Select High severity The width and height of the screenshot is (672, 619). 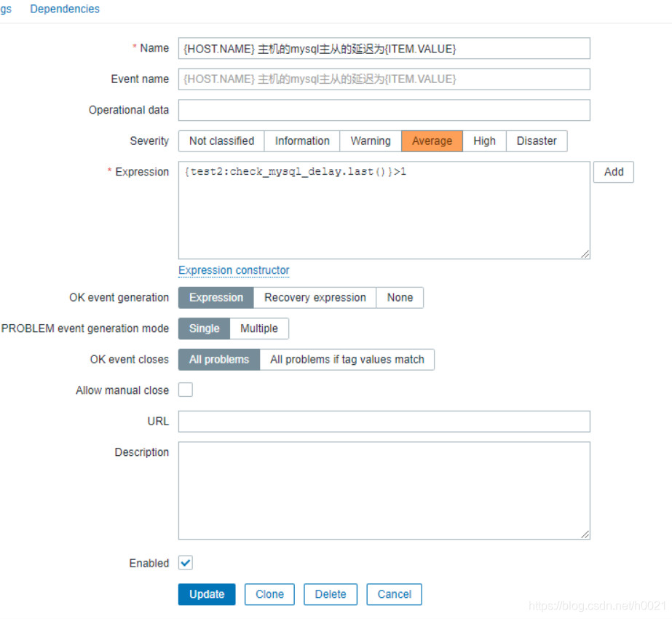coord(484,141)
